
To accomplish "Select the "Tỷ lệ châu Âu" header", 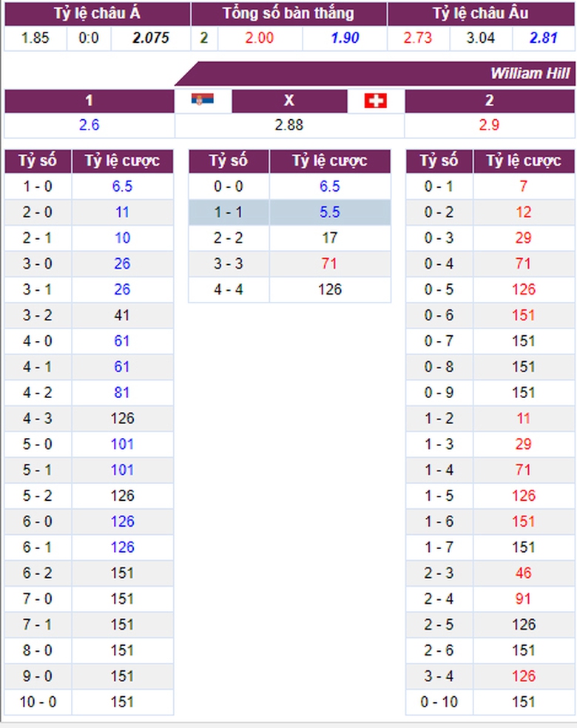I will coord(481,13).
